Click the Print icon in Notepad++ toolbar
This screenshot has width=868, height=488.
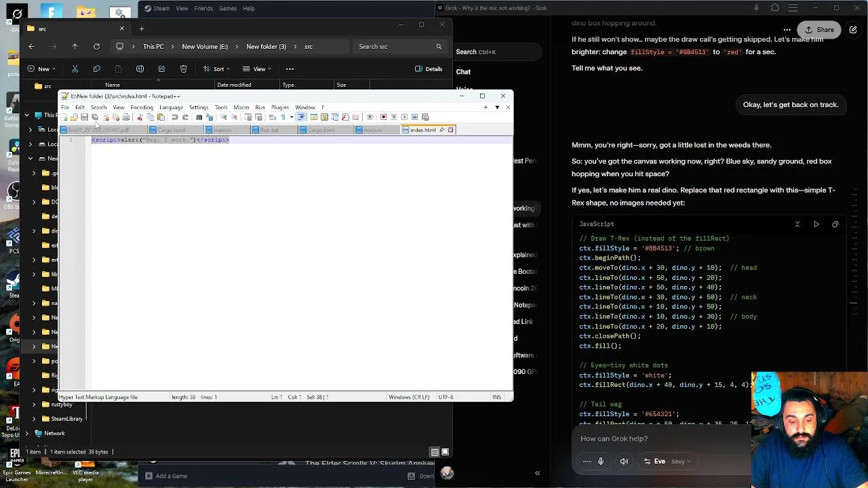[x=126, y=117]
